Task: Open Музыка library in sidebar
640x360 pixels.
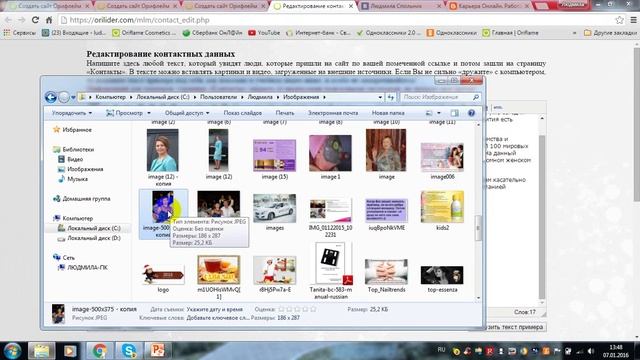Action: tap(77, 179)
